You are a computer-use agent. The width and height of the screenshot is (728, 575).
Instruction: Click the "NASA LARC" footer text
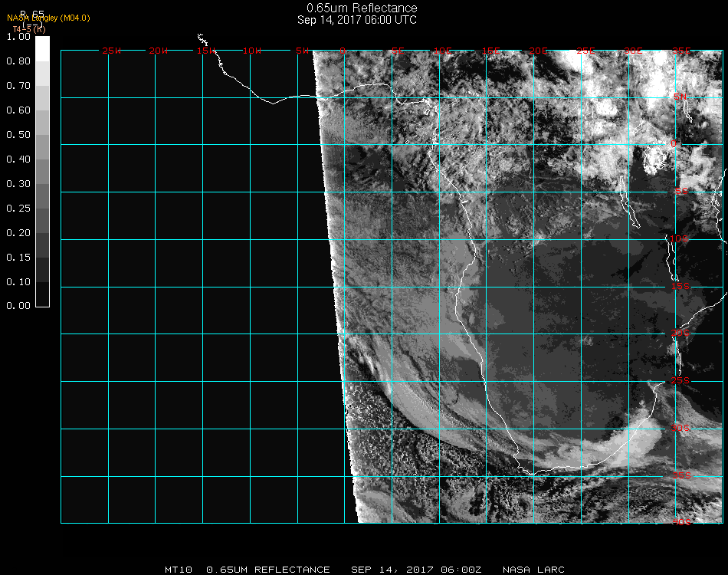point(533,570)
